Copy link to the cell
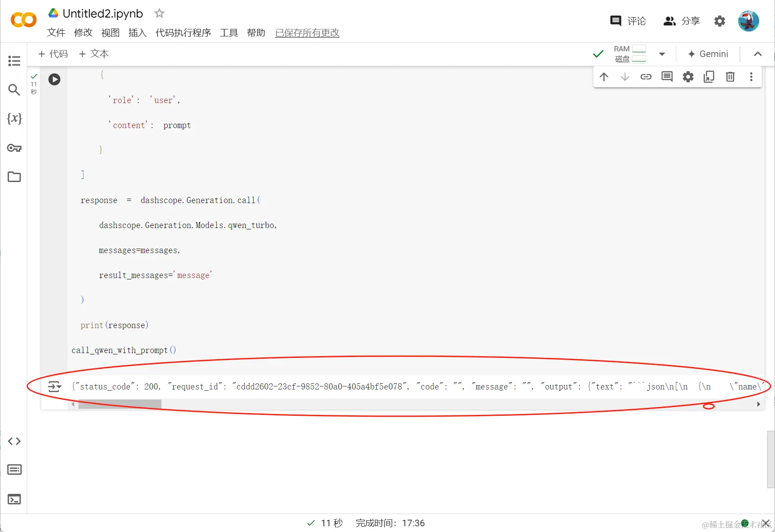The image size is (775, 532). (646, 77)
